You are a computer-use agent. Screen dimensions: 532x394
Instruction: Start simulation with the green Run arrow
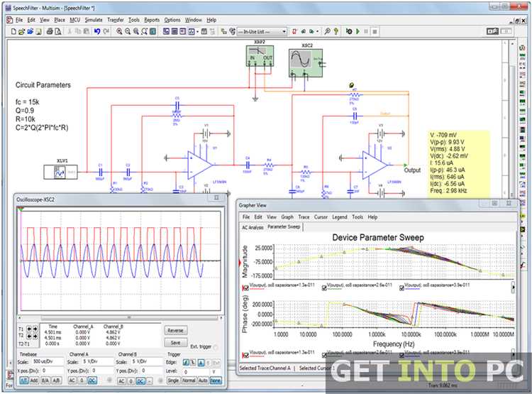pos(358,31)
